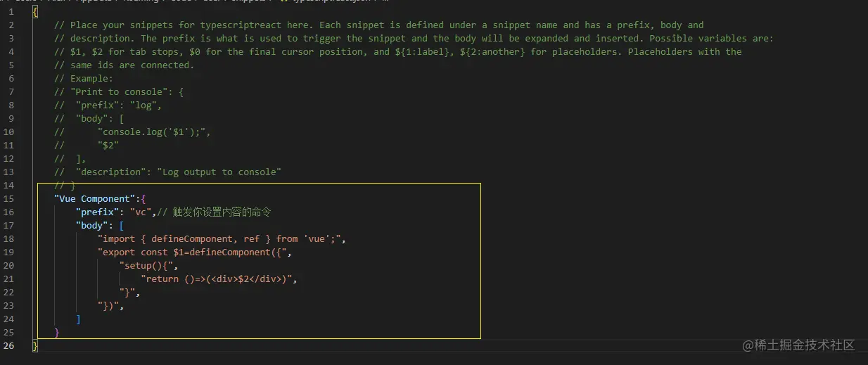Click line number 20 in the gutter

[8, 265]
